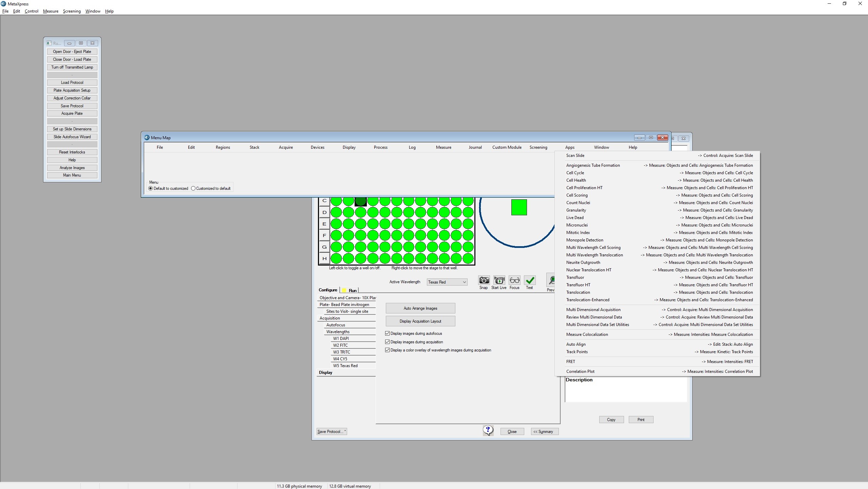Viewport: 868px width, 489px height.
Task: Uncheck Display images during autofocus
Action: click(388, 333)
